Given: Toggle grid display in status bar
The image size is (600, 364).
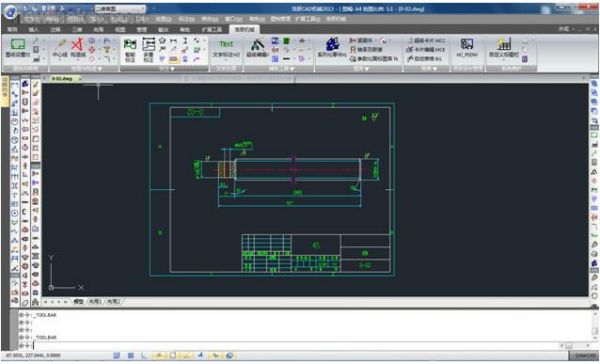Looking at the screenshot, I should pos(130,356).
